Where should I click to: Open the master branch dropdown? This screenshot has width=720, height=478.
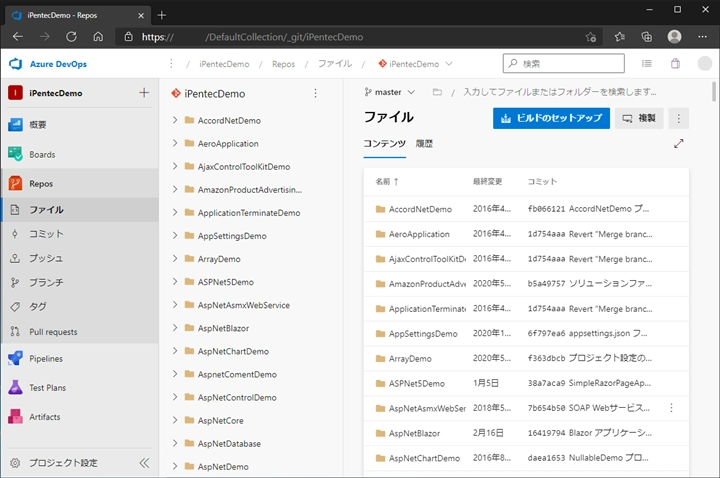click(x=390, y=92)
